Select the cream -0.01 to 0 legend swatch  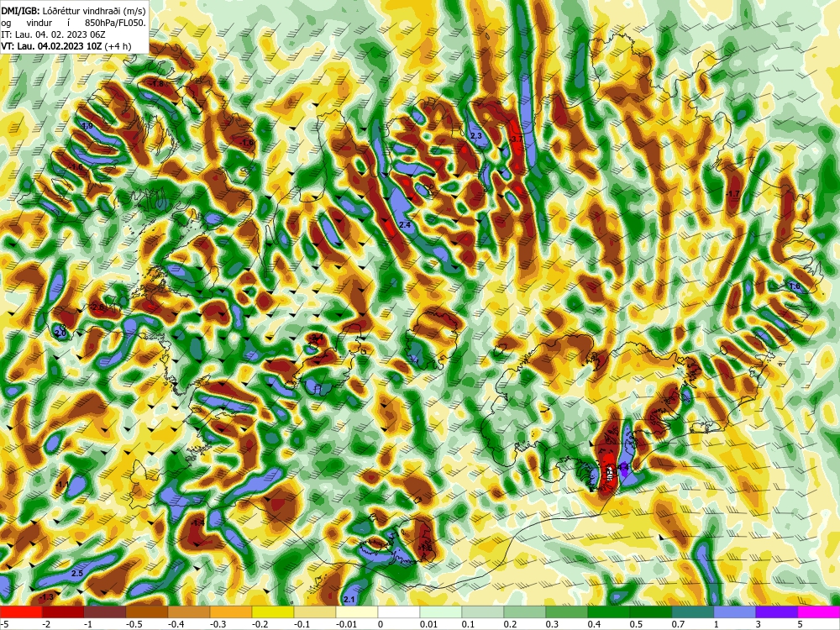357,612
